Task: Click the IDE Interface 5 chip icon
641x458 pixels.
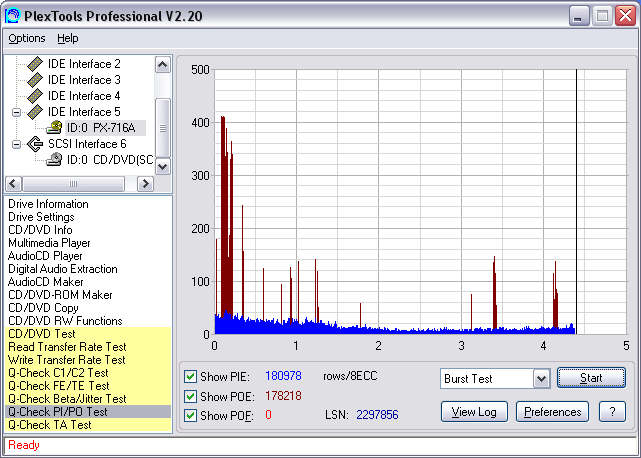Action: click(x=35, y=112)
